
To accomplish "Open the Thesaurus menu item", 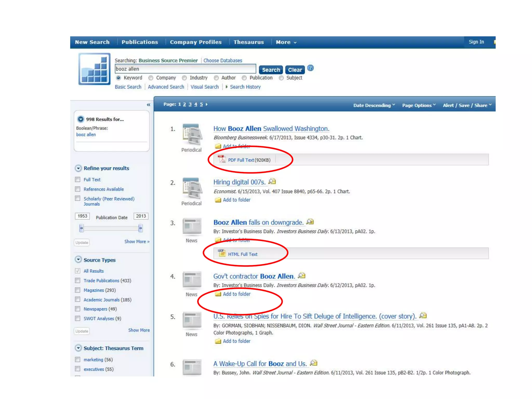I will [248, 42].
